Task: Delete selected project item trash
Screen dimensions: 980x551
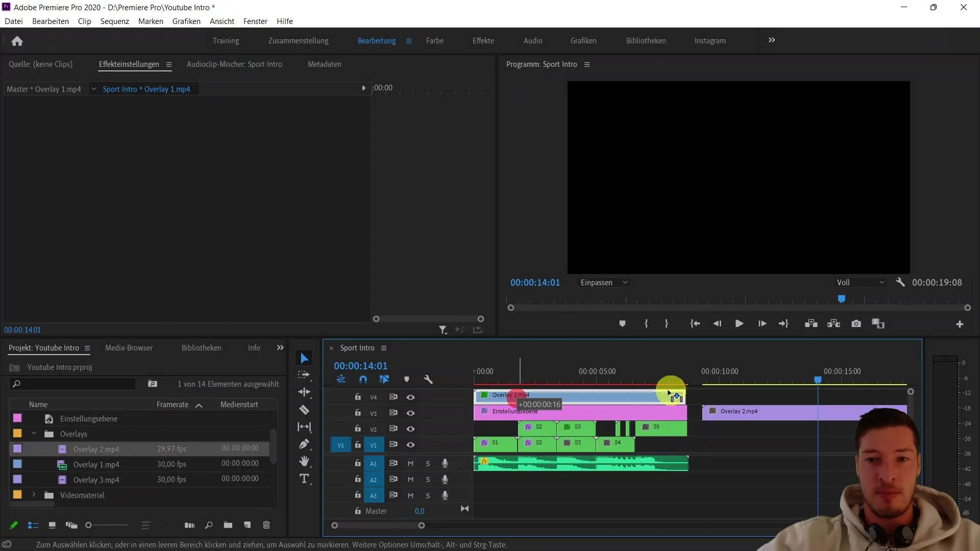Action: (266, 525)
